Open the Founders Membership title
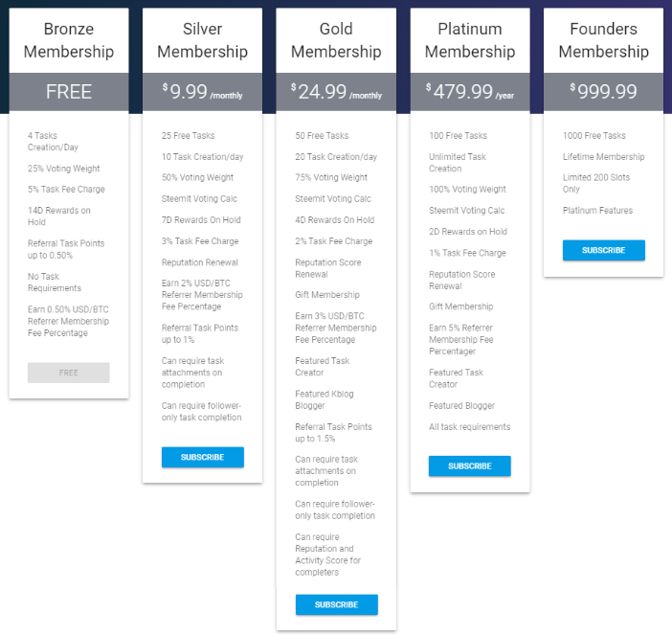Screen dimensions: 672x635 tap(603, 40)
